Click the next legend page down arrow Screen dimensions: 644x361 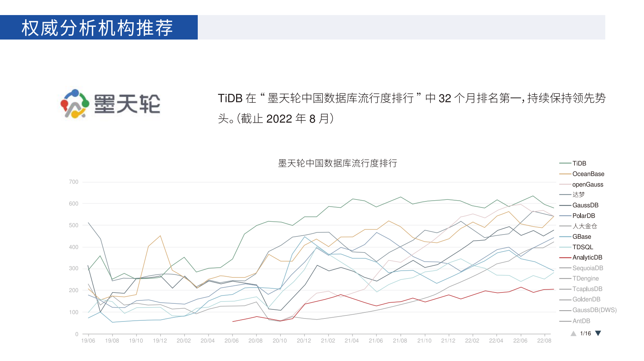point(598,333)
